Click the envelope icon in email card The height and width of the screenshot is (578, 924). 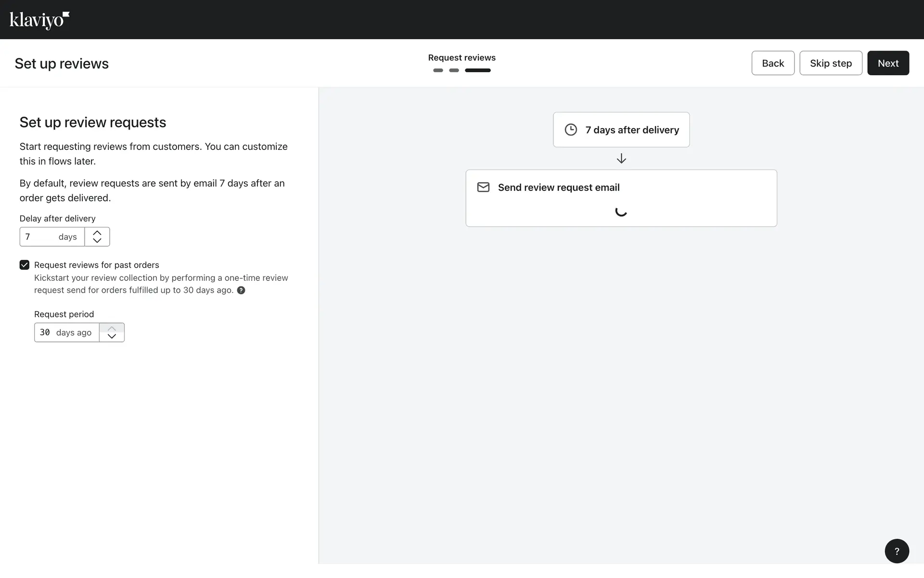pos(483,187)
